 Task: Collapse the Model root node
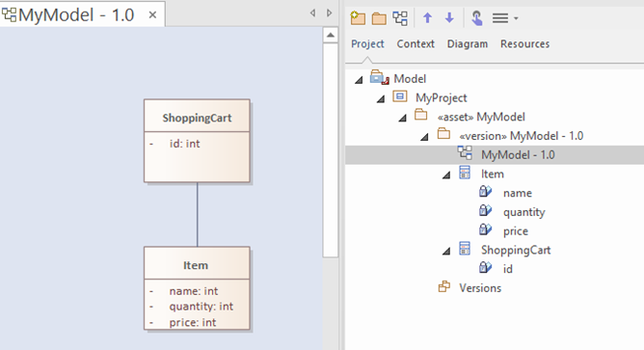pos(359,80)
